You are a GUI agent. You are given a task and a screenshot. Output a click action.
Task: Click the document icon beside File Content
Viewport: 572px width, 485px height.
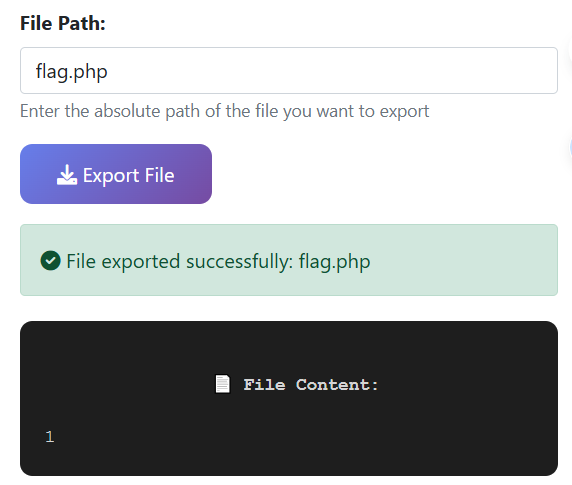pos(223,384)
